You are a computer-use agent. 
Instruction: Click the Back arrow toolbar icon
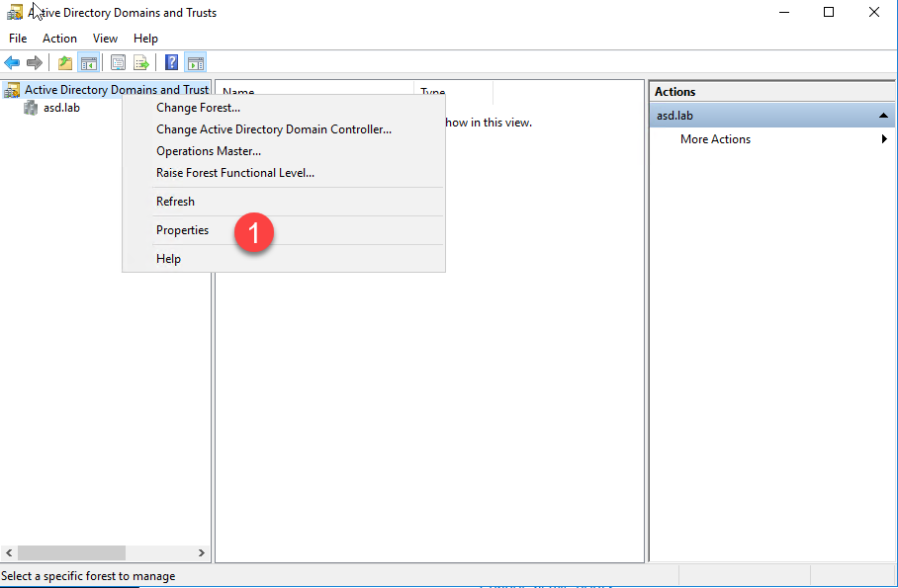13,63
